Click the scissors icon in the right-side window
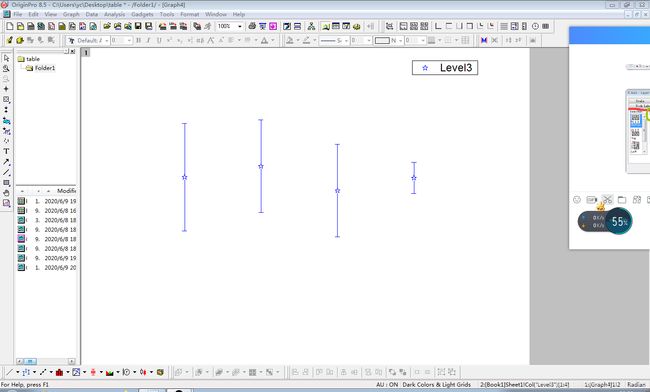This screenshot has width=650, height=392. click(607, 199)
